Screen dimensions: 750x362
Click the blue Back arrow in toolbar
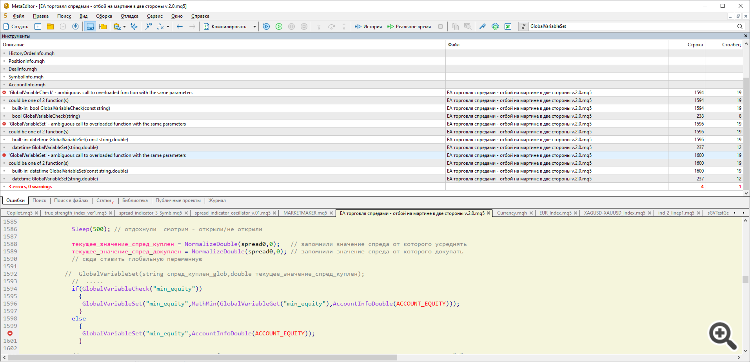180,26
